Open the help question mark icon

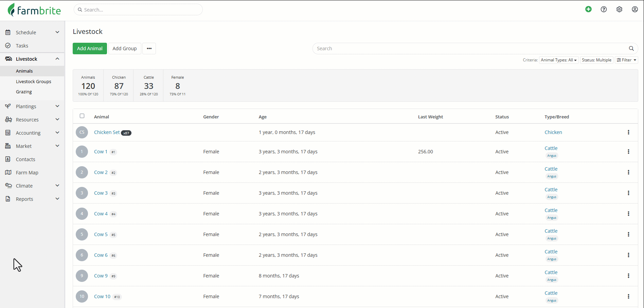pyautogui.click(x=604, y=9)
